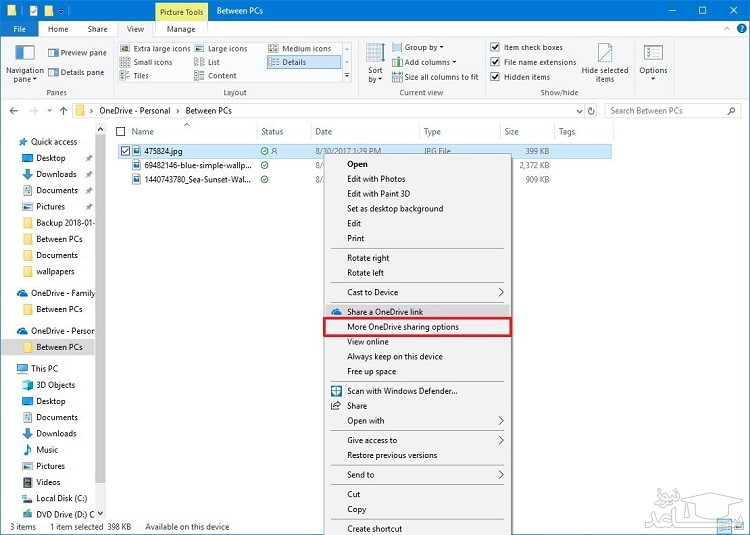Viewport: 750px width, 535px height.
Task: Switch to the Share ribbon tab
Action: coord(97,29)
